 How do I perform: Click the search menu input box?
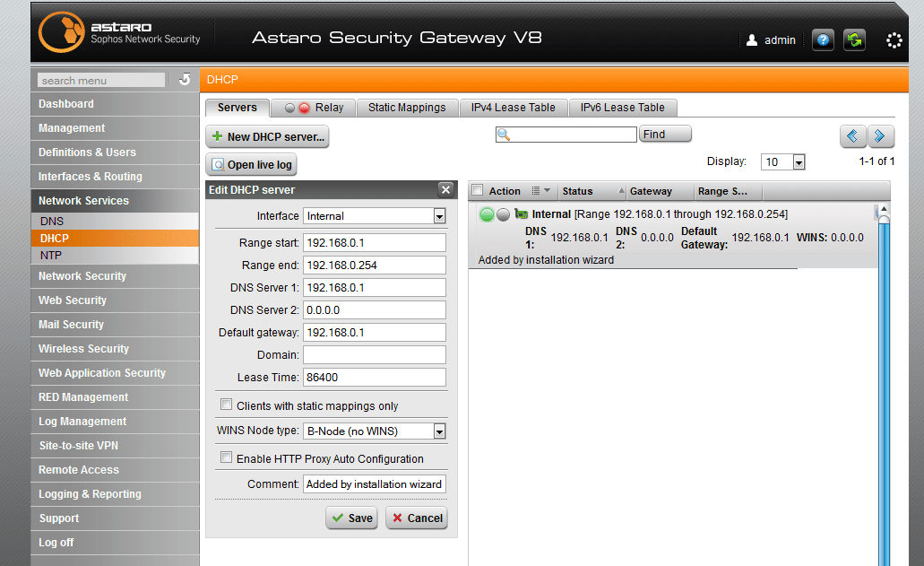tap(101, 80)
